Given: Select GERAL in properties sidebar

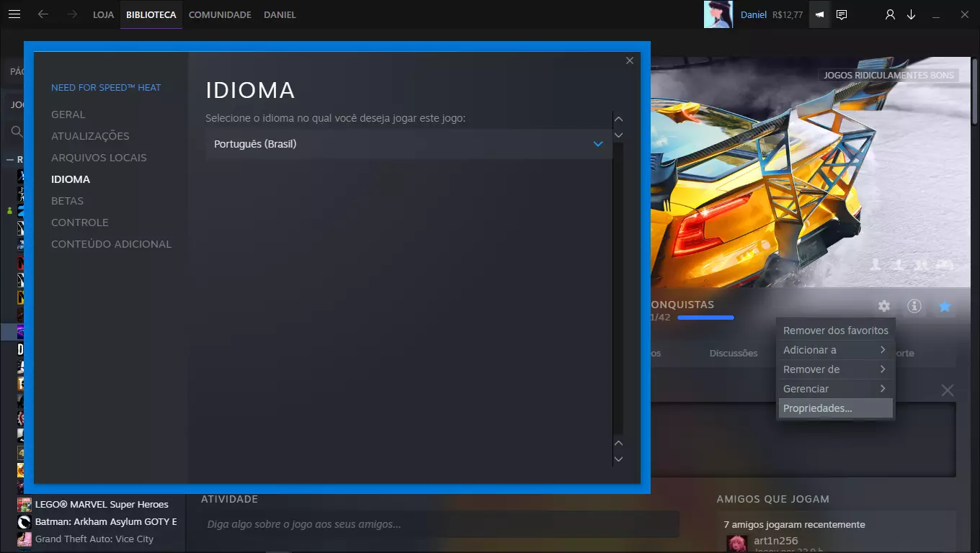Looking at the screenshot, I should pyautogui.click(x=68, y=114).
